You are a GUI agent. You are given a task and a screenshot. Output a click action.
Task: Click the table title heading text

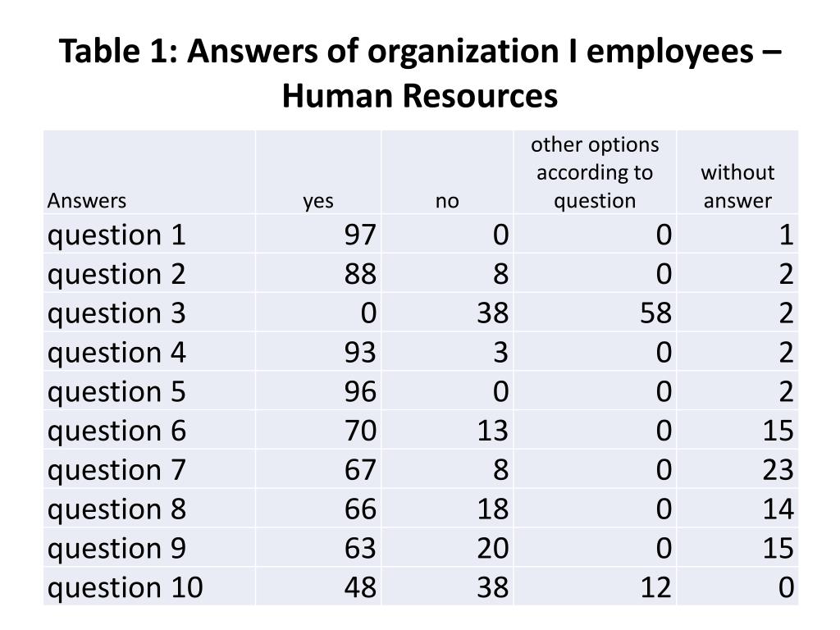420,73
